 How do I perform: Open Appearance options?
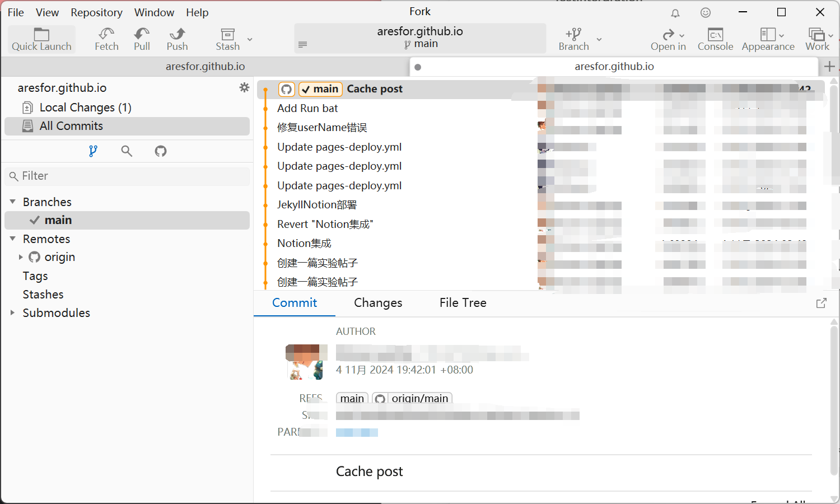tap(768, 39)
